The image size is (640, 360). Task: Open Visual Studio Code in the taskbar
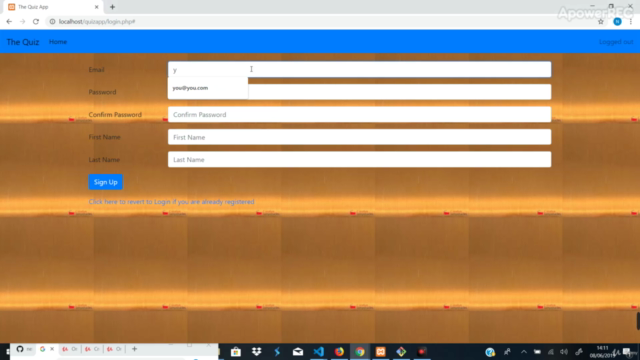319,351
